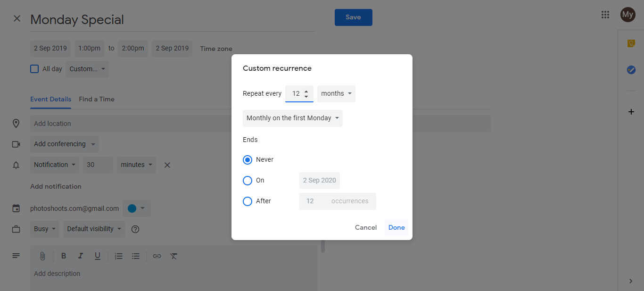
Task: Increase repeat interval with up arrow
Action: (x=306, y=91)
